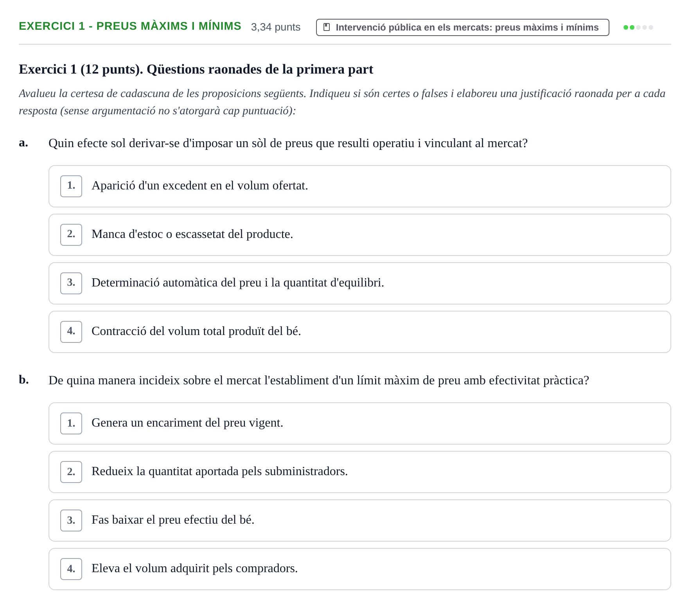Click number badge 2 in question a
The width and height of the screenshot is (690, 616).
(x=71, y=235)
